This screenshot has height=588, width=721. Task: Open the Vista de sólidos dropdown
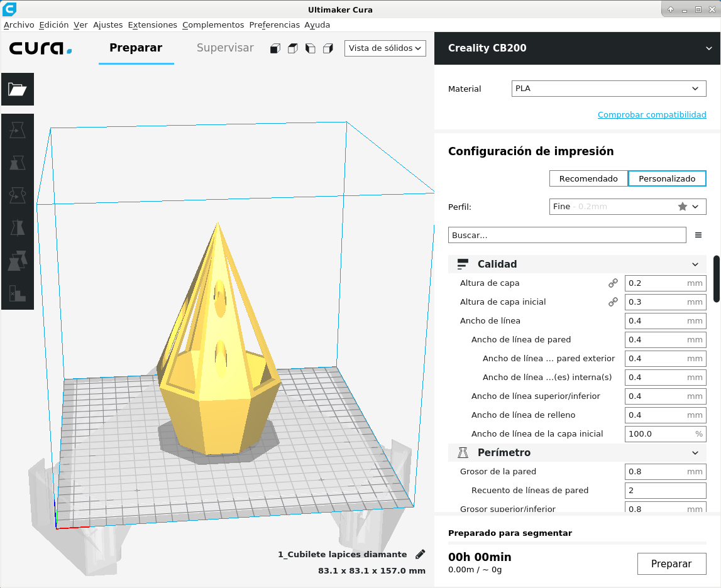pyautogui.click(x=385, y=48)
